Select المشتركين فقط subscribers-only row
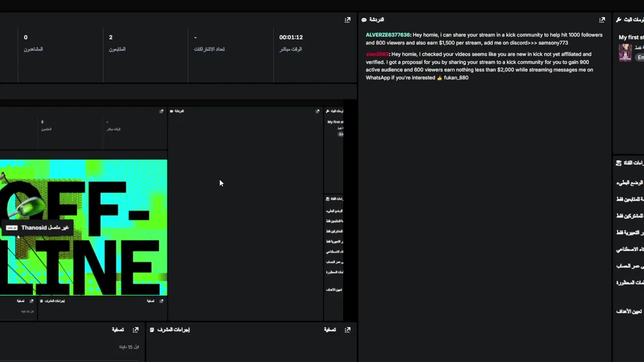The height and width of the screenshot is (362, 644). click(x=629, y=216)
